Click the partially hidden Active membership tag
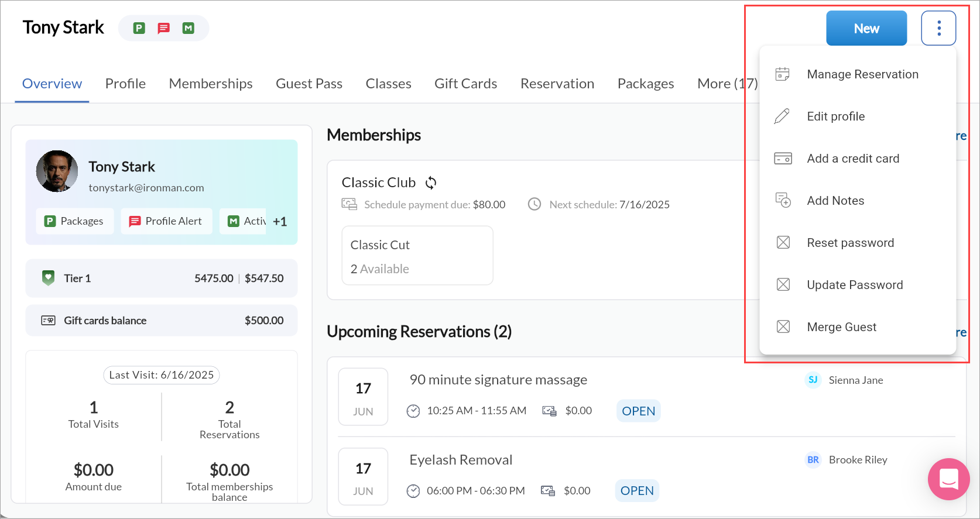This screenshot has width=980, height=519. pos(243,221)
